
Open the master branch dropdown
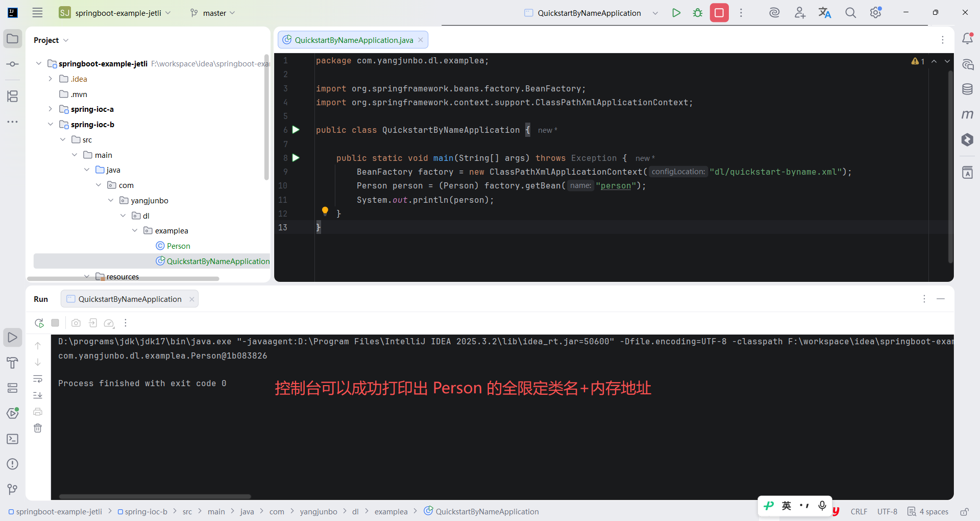point(212,13)
